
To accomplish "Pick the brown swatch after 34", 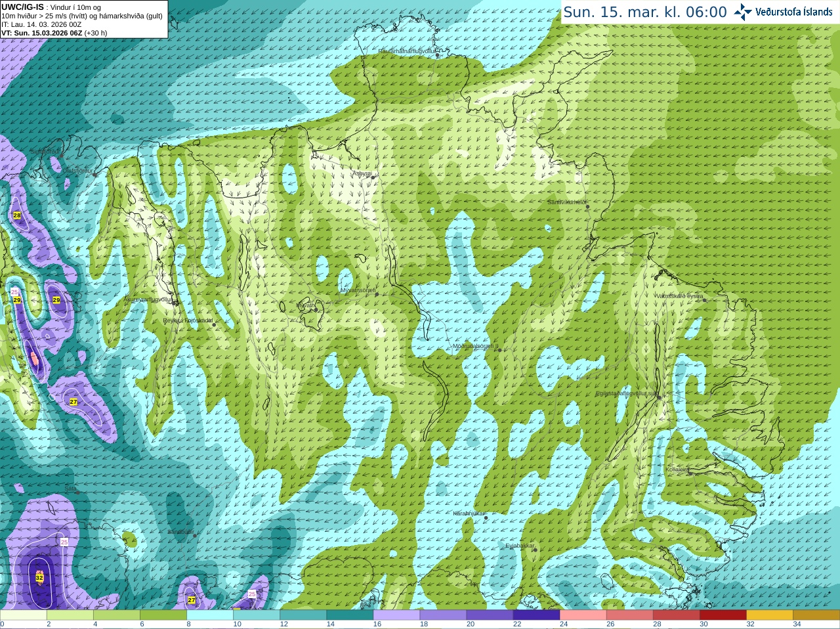I will click(816, 615).
